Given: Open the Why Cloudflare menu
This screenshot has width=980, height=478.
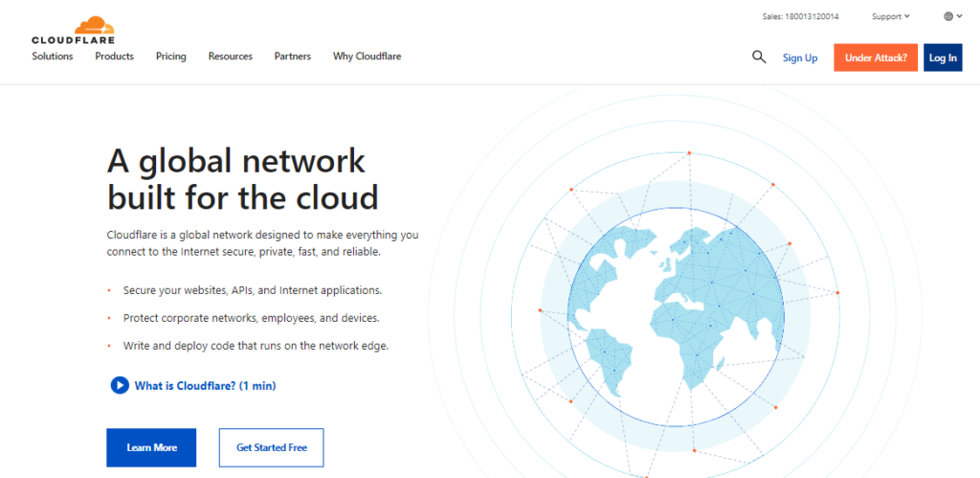Looking at the screenshot, I should 367,57.
